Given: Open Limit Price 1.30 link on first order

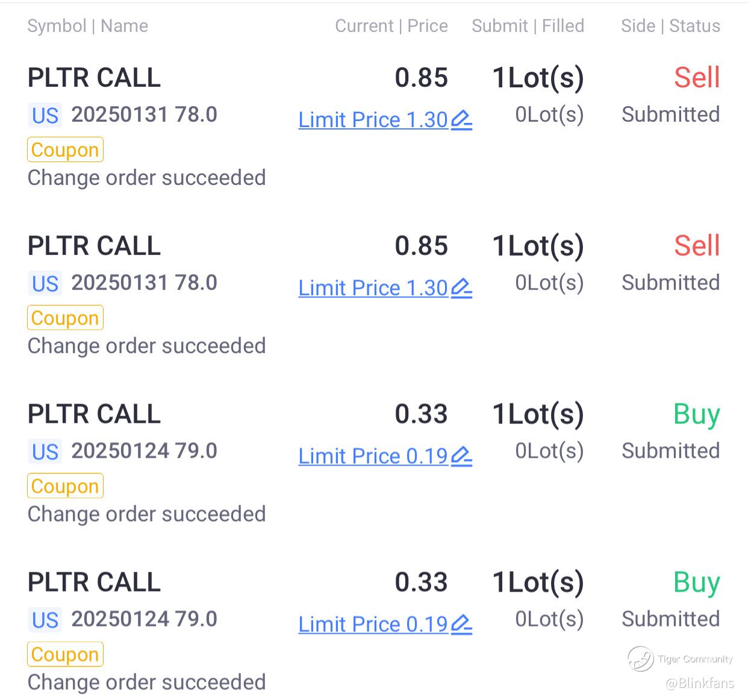Looking at the screenshot, I should [x=373, y=120].
